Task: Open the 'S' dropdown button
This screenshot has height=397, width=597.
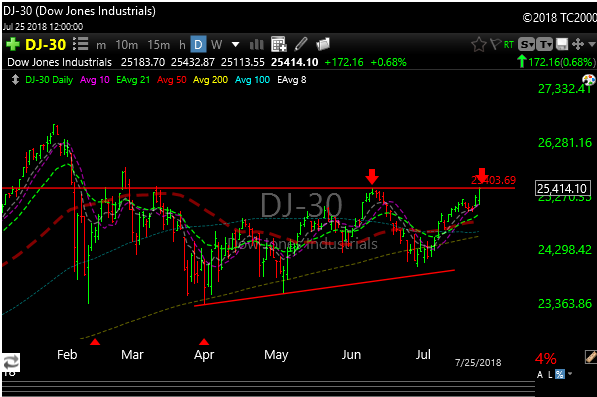Action: pos(527,45)
